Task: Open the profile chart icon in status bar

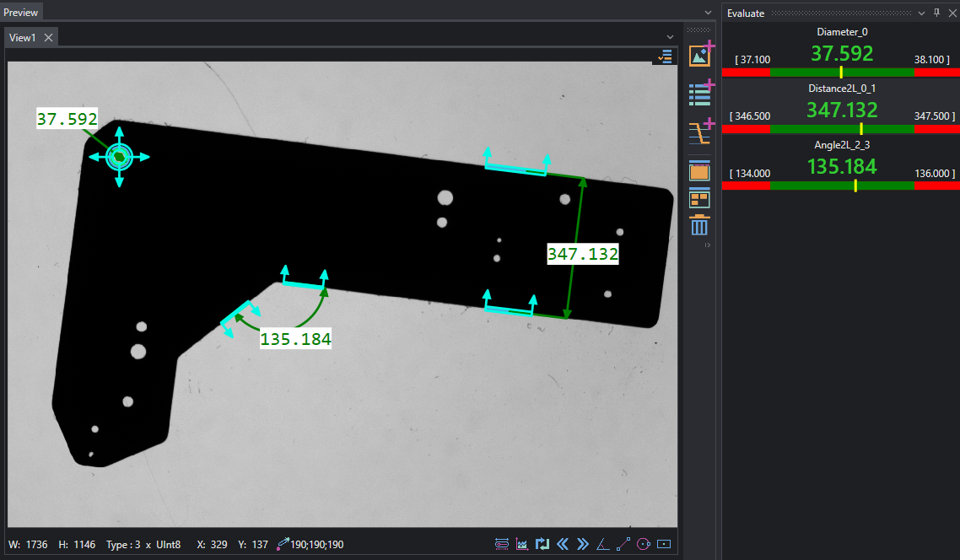Action: (521, 544)
